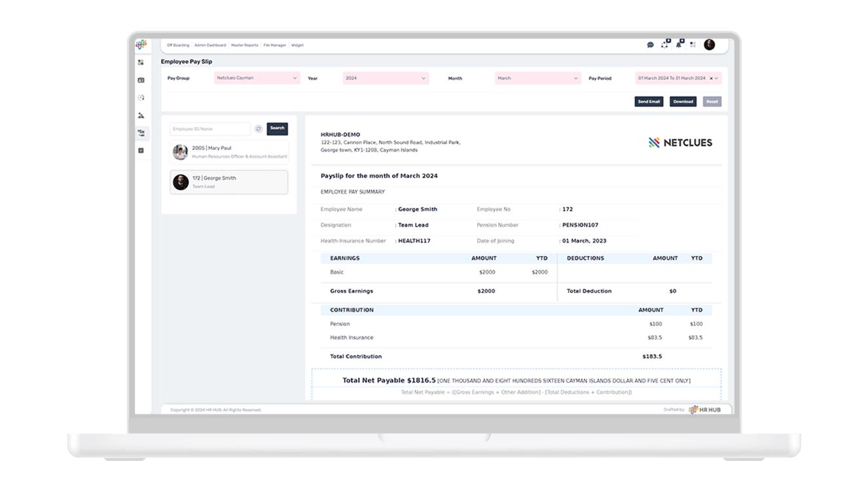Click the user profile avatar in header

709,45
